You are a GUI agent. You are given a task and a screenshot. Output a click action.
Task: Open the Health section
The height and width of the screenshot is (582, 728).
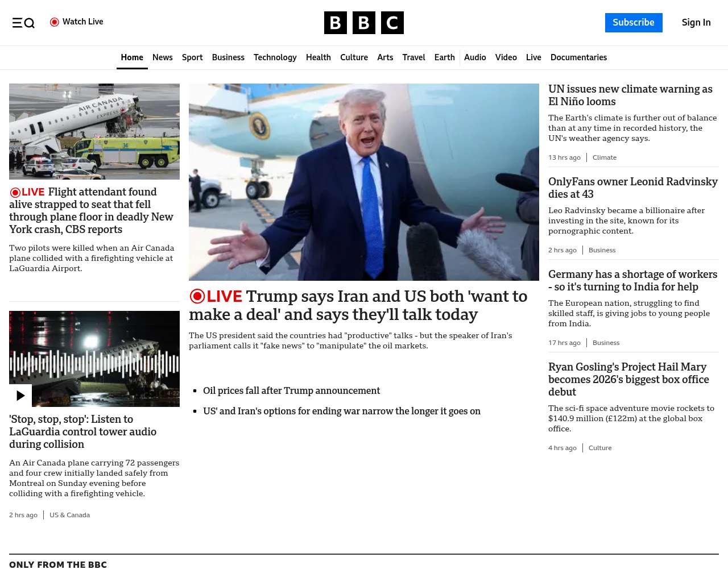[318, 57]
